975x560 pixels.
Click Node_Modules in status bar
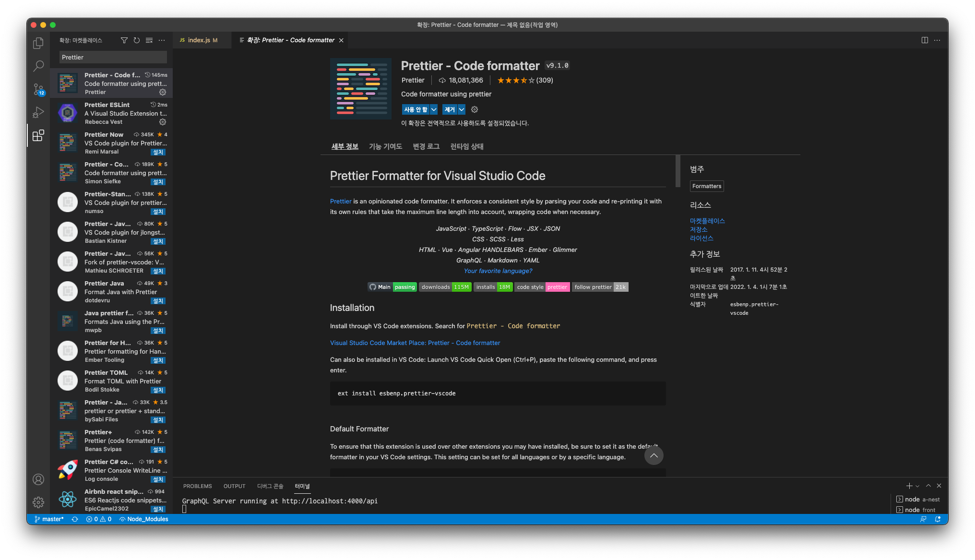pyautogui.click(x=144, y=519)
